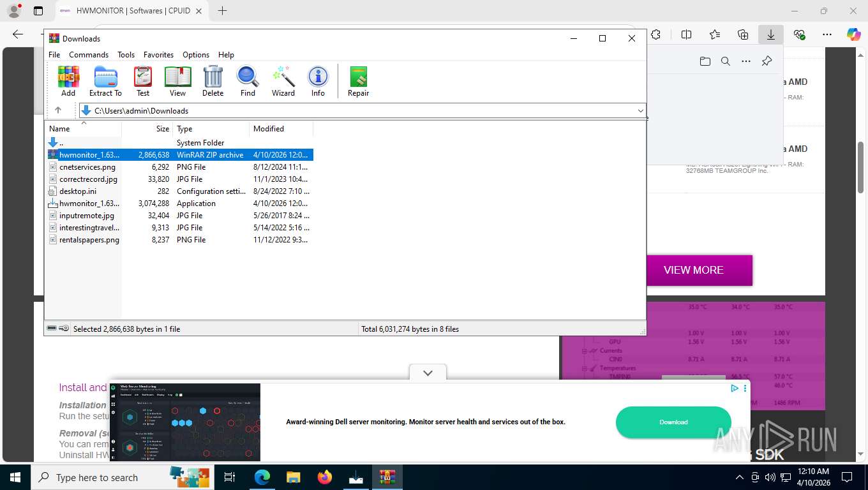Open the Commands menu
868x490 pixels.
tap(89, 55)
